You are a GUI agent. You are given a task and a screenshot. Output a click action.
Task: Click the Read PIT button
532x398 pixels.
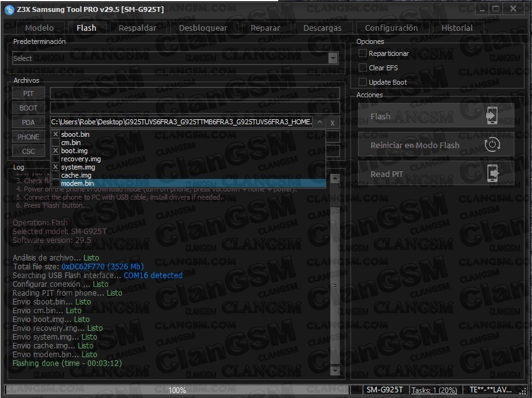(x=436, y=173)
